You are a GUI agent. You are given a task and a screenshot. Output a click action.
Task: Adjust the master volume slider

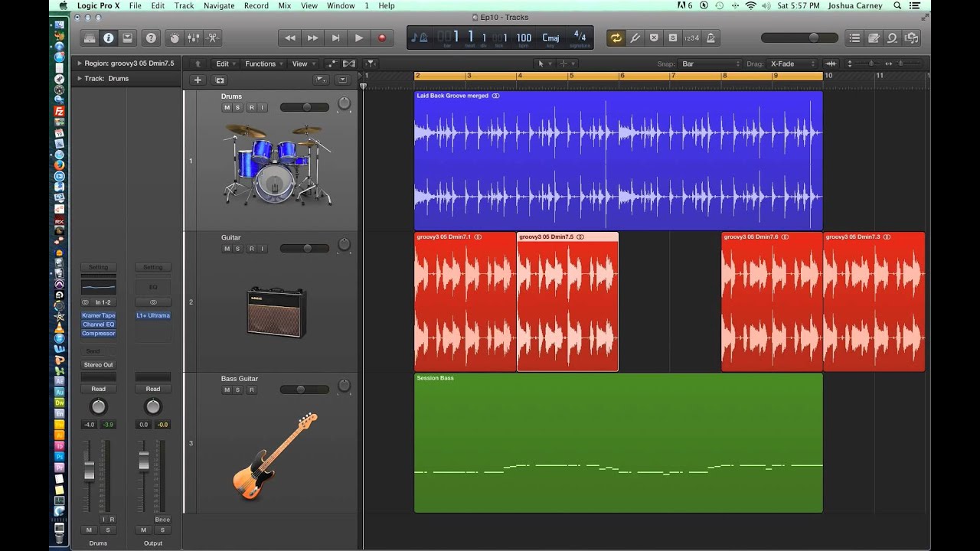click(800, 37)
